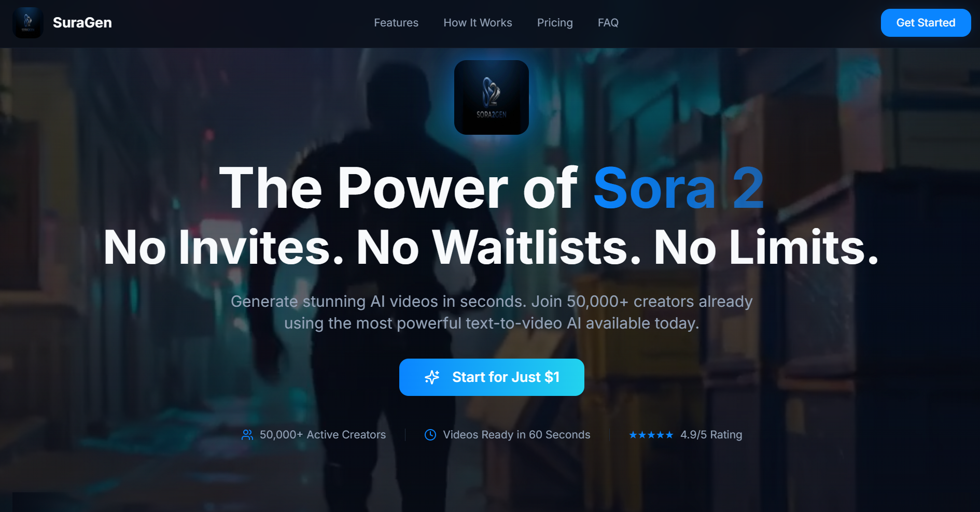
Task: Click The Power of headline text
Action: point(398,188)
